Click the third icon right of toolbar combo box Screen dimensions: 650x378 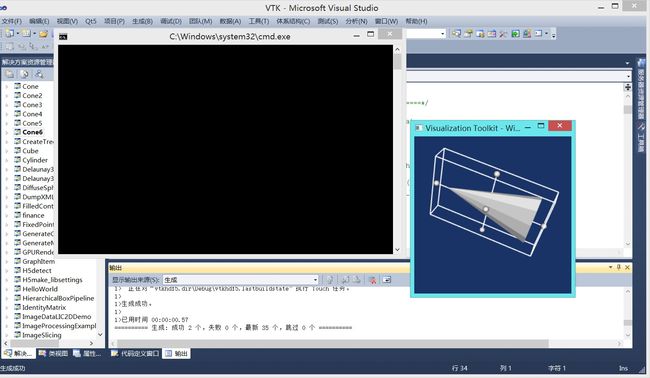[x=480, y=33]
